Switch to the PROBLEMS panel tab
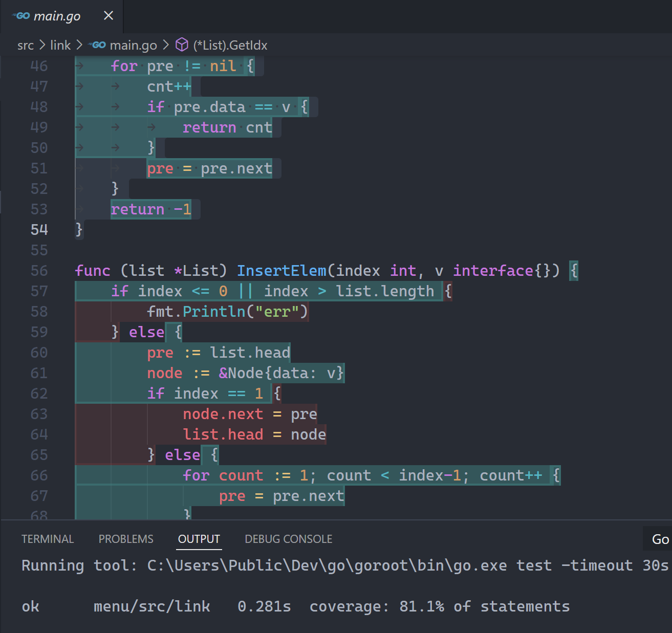The image size is (672, 633). tap(126, 539)
